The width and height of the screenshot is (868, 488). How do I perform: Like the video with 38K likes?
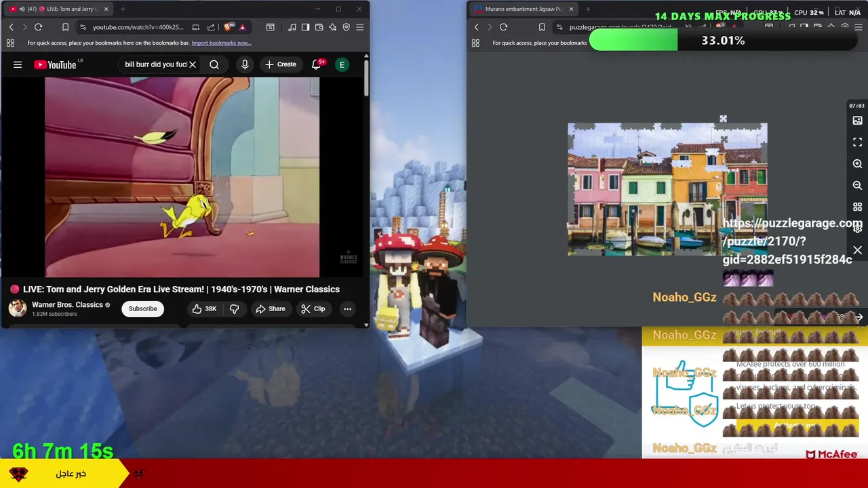point(204,309)
